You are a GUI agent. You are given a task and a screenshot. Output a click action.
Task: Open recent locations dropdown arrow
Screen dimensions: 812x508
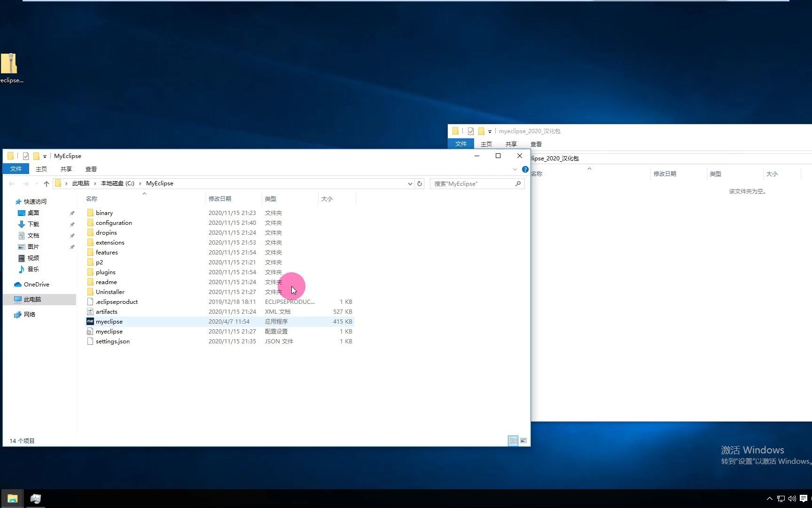click(x=36, y=183)
